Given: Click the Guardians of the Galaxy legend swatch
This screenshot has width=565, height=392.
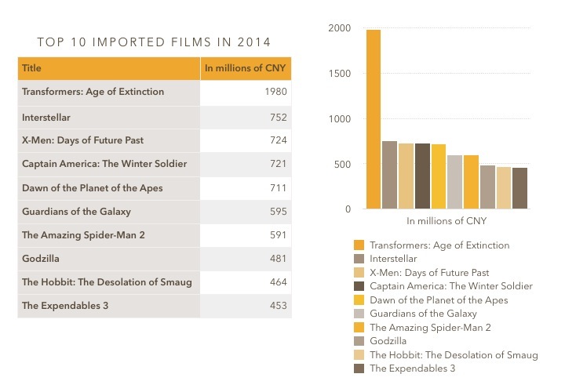Looking at the screenshot, I should point(359,314).
